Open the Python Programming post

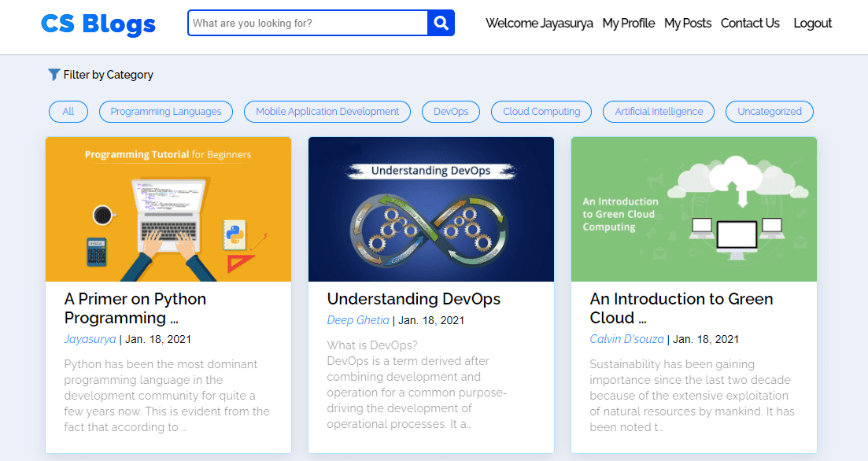(134, 308)
